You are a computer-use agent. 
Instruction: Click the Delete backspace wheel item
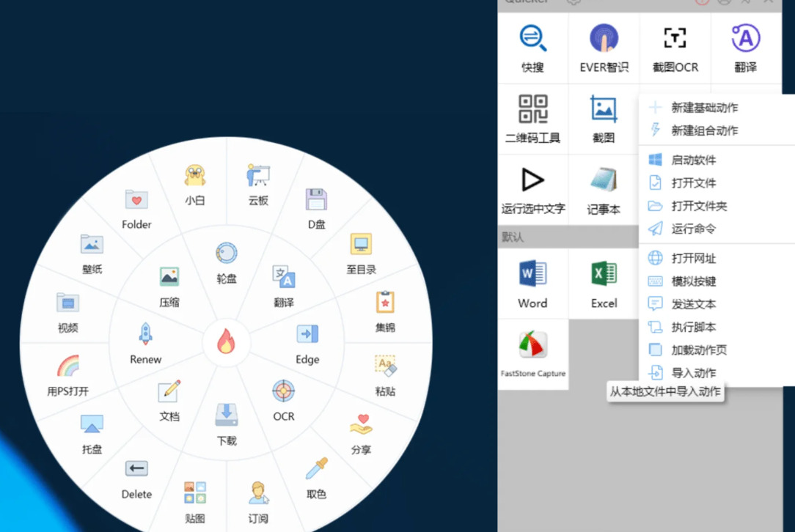point(136,479)
